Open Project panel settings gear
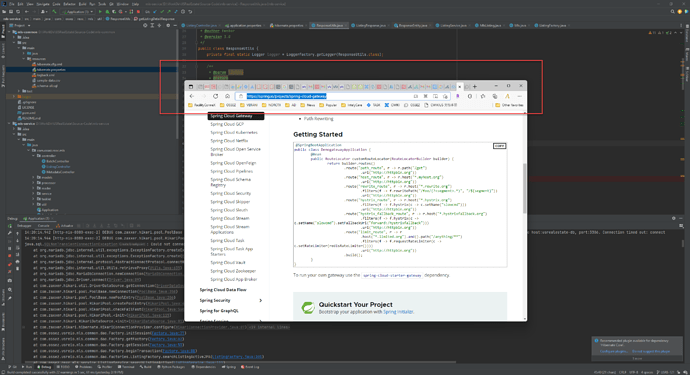The image size is (690, 375). click(168, 26)
